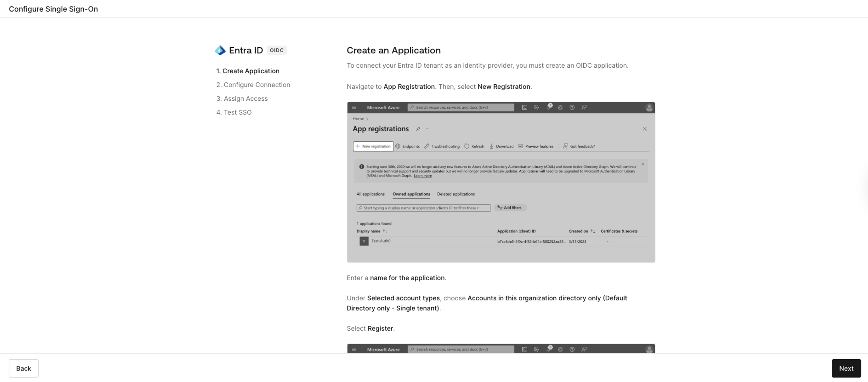Click the OIDC badge beside Entra ID
Viewport: 868px width, 382px height.
point(276,50)
